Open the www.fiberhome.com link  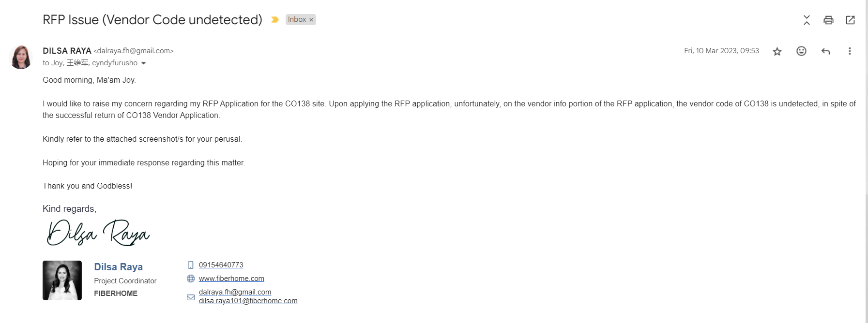[231, 279]
